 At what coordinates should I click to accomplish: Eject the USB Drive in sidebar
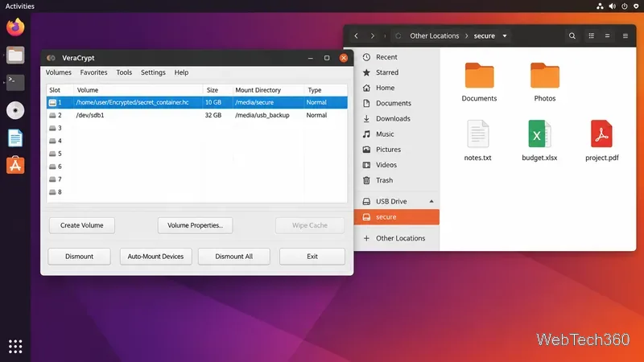point(431,202)
